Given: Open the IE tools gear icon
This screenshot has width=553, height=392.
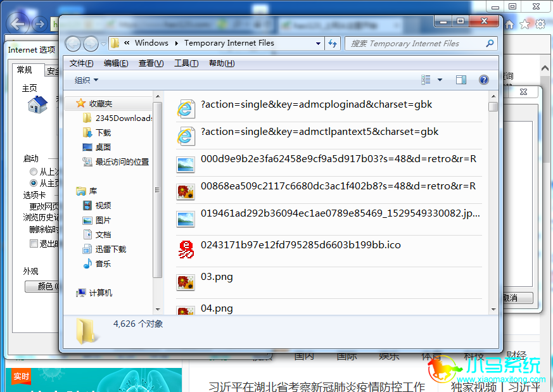Looking at the screenshot, I should pyautogui.click(x=540, y=24).
